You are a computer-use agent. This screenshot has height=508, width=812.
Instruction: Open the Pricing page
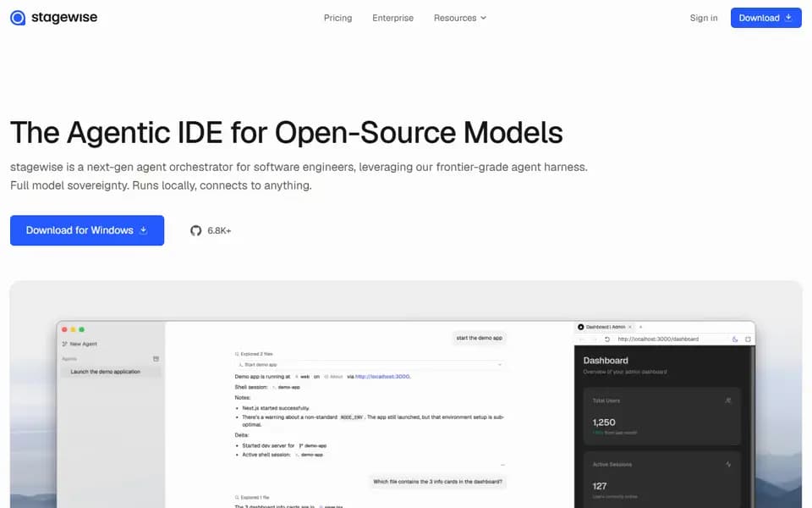click(337, 18)
